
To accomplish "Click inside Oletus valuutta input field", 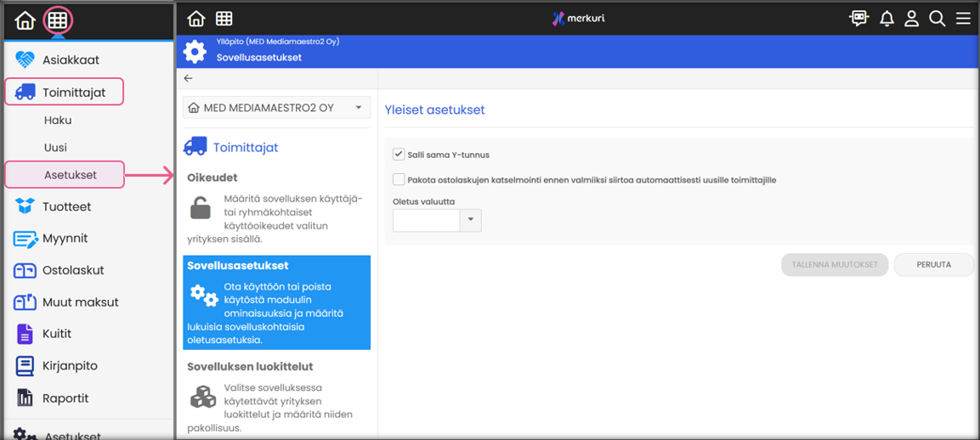I will tap(426, 220).
